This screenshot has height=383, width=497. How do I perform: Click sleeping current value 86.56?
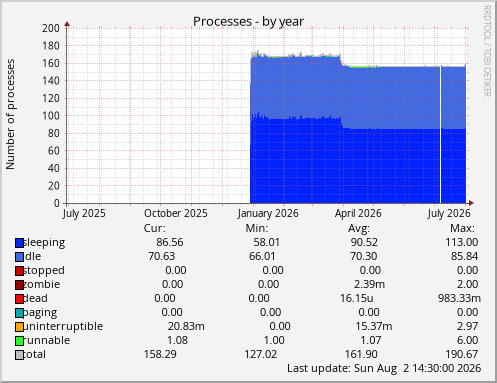pyautogui.click(x=170, y=242)
